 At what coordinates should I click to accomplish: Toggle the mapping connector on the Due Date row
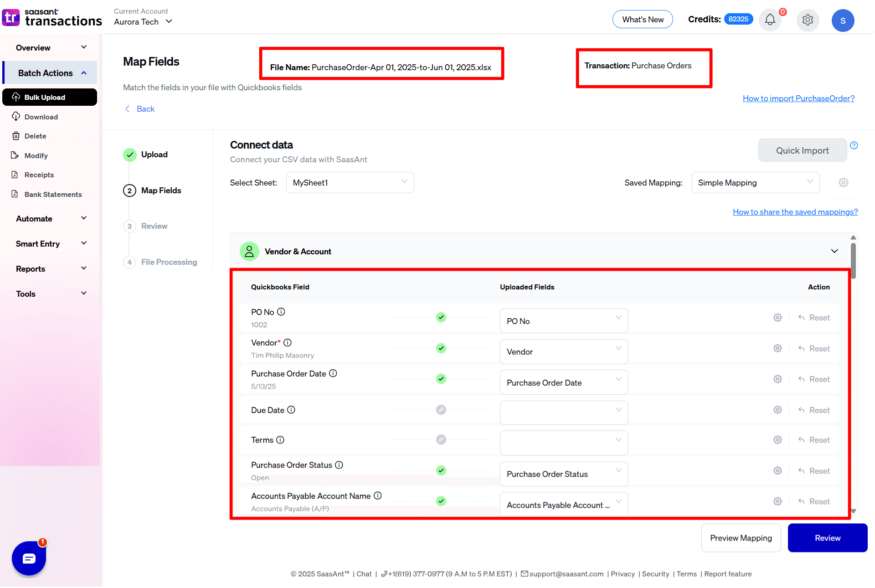pos(441,410)
